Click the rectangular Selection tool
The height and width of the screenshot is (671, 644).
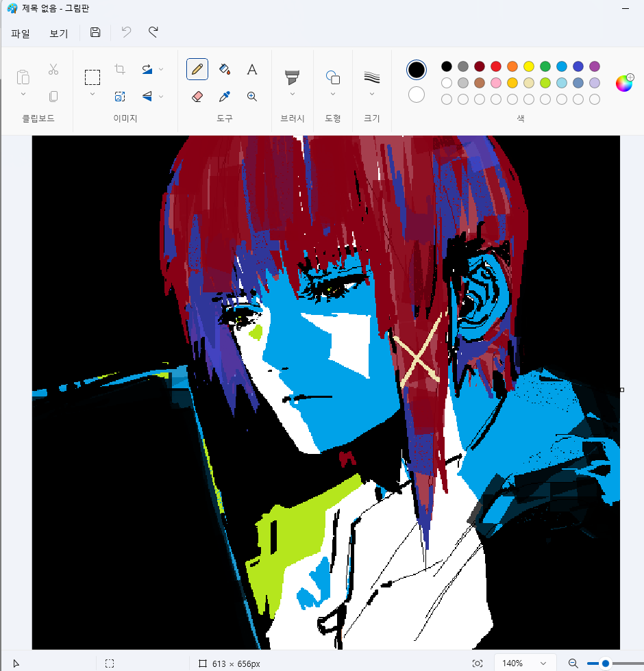[92, 77]
